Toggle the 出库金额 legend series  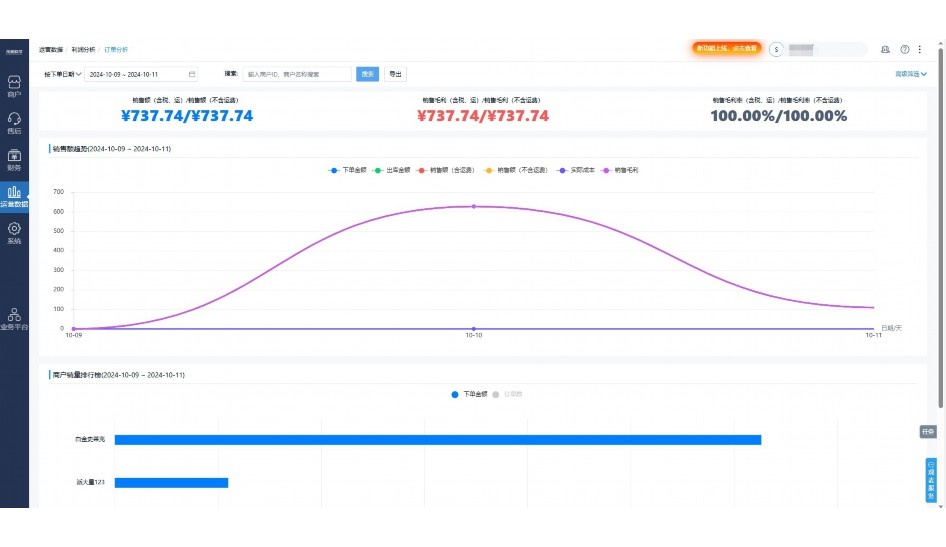(392, 170)
